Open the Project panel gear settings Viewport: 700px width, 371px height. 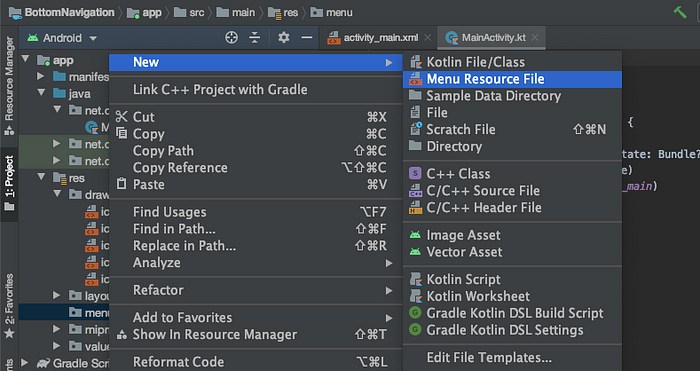coord(283,38)
